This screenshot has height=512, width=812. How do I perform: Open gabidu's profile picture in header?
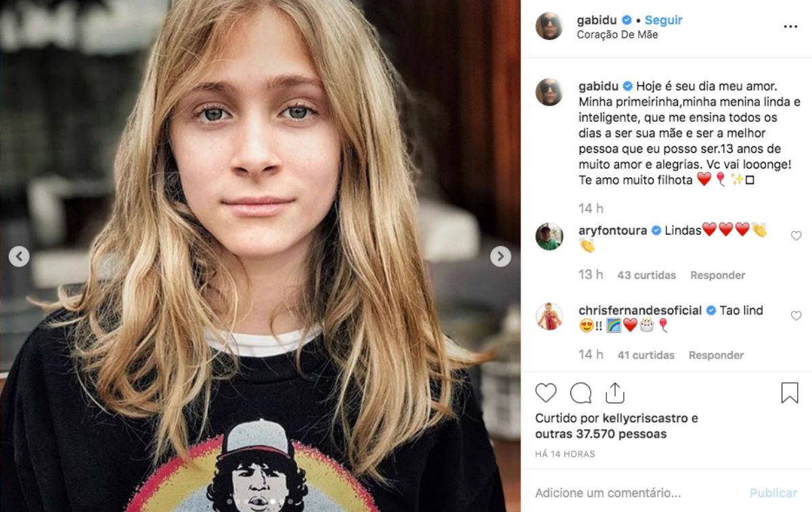coord(549,26)
